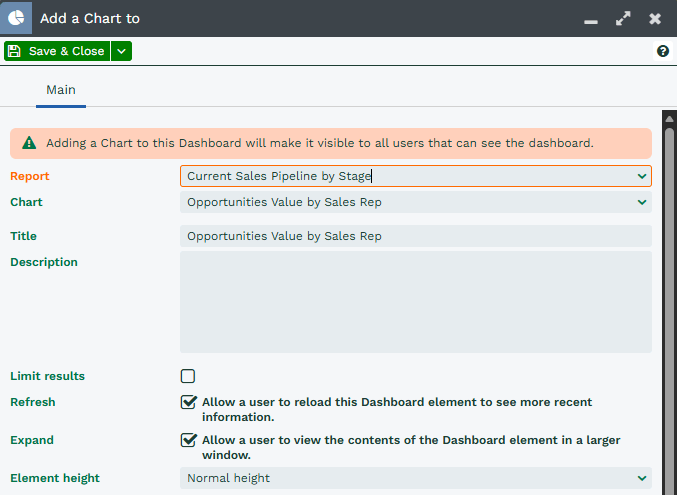Open the Element height dropdown
The width and height of the screenshot is (677, 495).
415,478
